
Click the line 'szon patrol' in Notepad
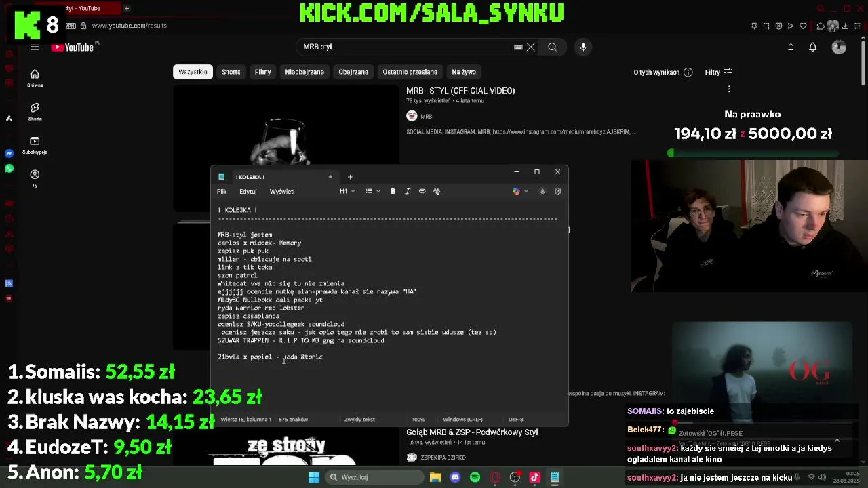(x=237, y=275)
